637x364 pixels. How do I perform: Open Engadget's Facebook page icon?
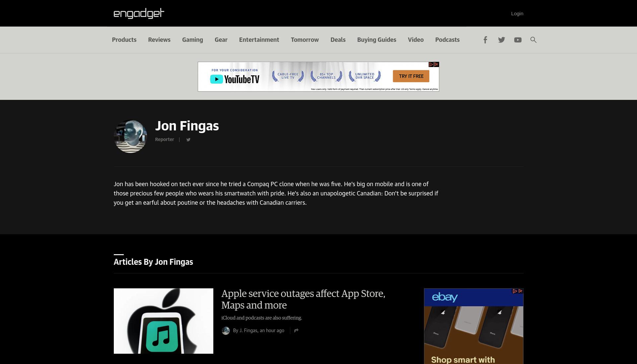485,40
